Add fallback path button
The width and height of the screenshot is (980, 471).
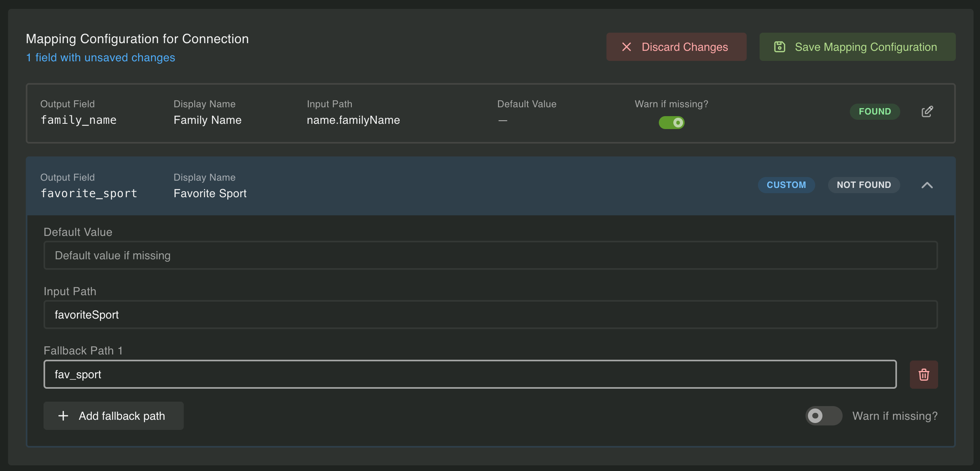[114, 416]
